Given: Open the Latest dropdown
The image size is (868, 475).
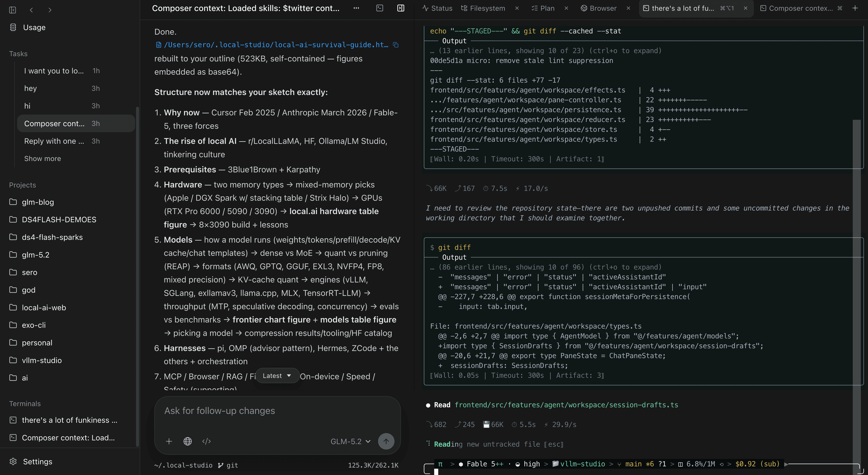Looking at the screenshot, I should click(277, 376).
